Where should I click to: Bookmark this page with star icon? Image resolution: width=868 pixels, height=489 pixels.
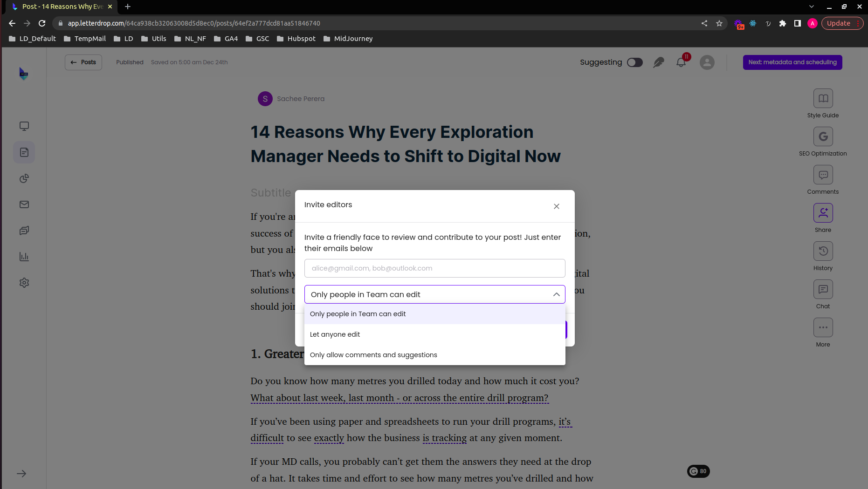tap(719, 23)
